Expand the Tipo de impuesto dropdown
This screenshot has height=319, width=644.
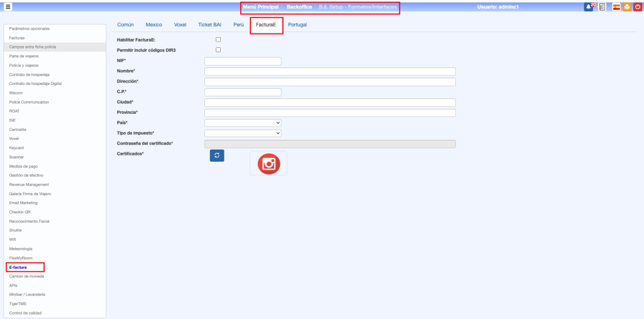coord(243,133)
